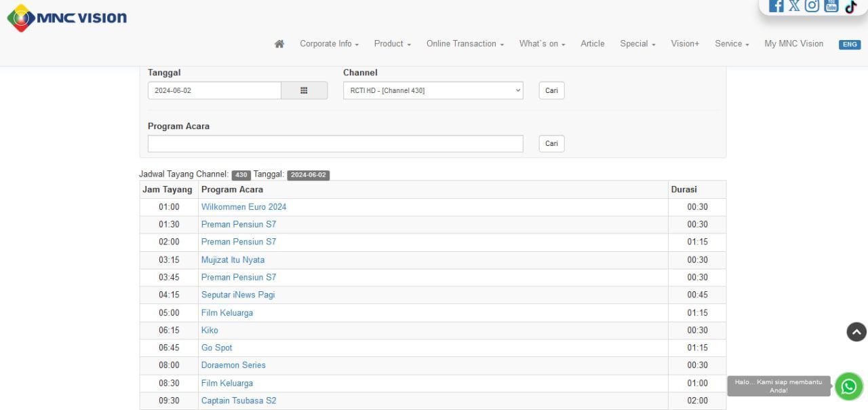The image size is (868, 410).
Task: Open the Facebook social icon
Action: click(777, 5)
